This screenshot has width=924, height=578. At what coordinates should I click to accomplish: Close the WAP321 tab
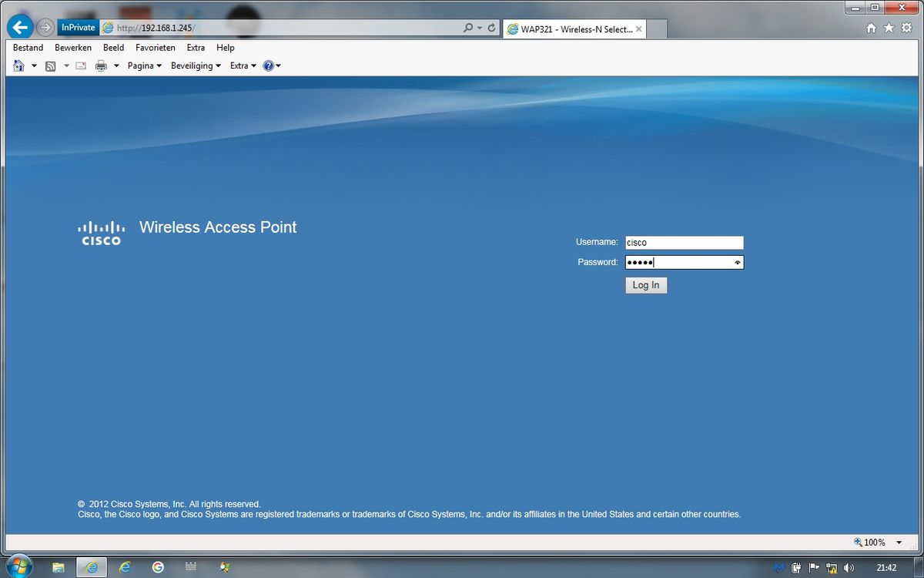[x=638, y=29]
